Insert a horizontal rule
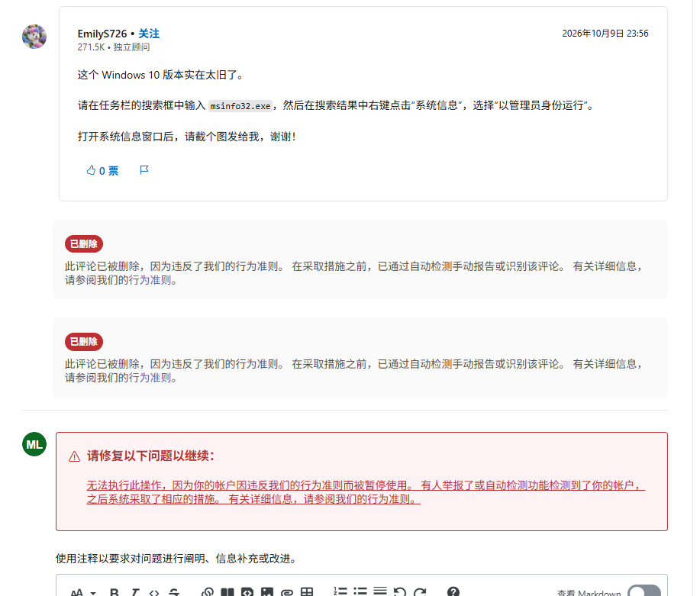 pyautogui.click(x=380, y=592)
